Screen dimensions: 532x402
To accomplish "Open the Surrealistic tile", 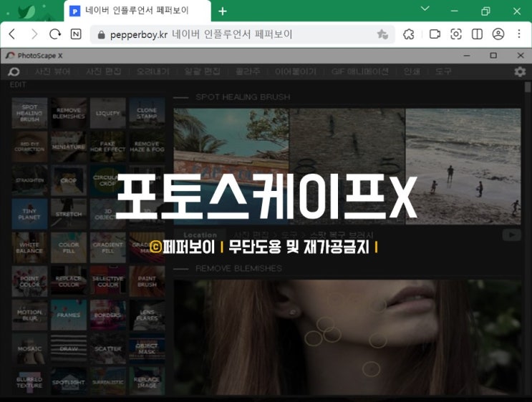I will pos(108,381).
